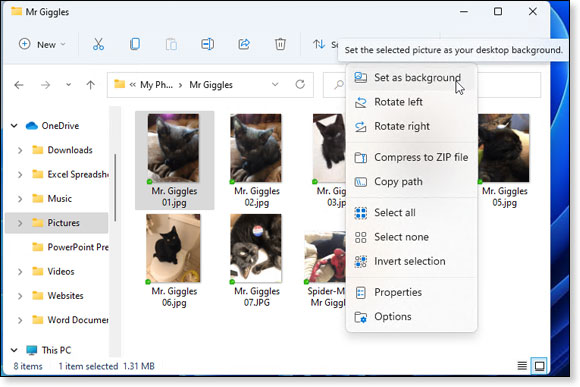Choose Select all from menu
The height and width of the screenshot is (387, 580).
[412, 213]
